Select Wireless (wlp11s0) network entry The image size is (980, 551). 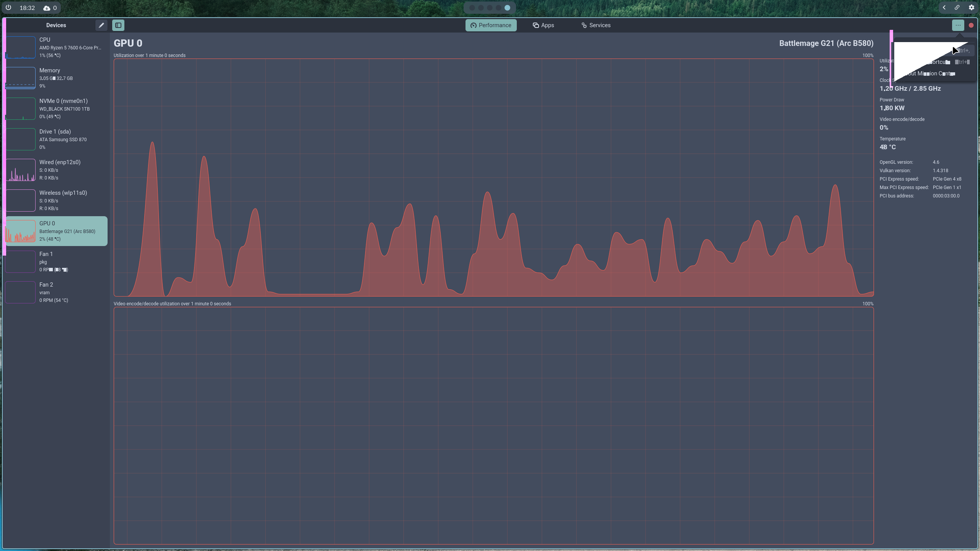[56, 201]
